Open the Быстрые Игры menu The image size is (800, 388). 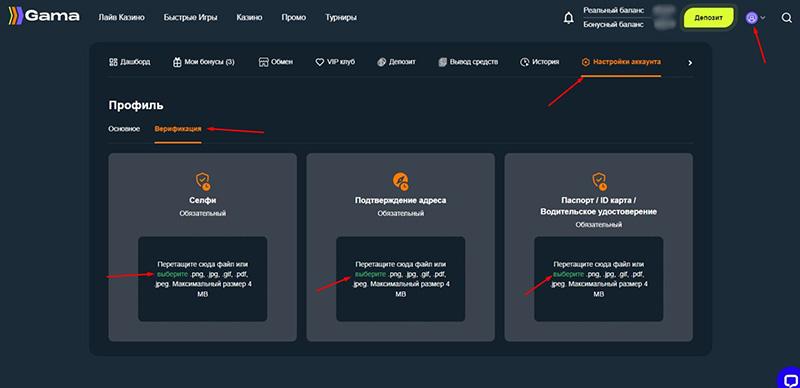click(190, 17)
